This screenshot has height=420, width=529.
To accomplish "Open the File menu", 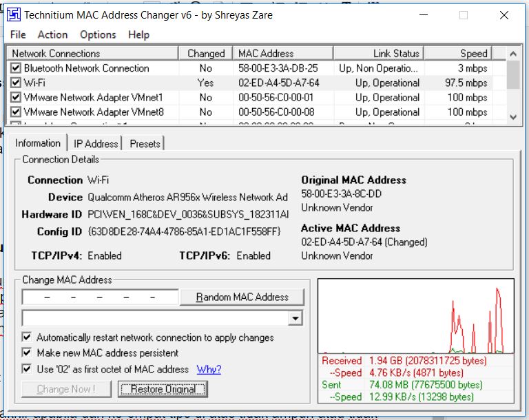I will click(18, 34).
